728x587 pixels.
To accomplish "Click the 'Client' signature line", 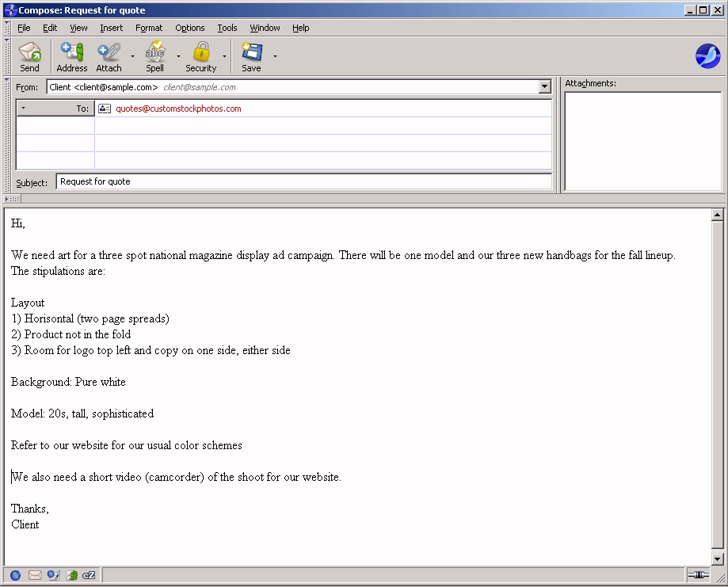I will point(25,524).
